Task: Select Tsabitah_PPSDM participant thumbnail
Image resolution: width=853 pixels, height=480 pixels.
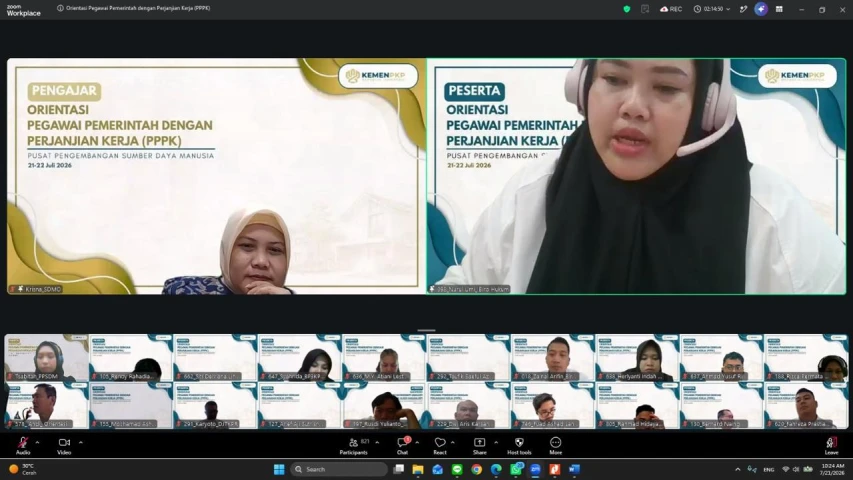Action: 46,358
